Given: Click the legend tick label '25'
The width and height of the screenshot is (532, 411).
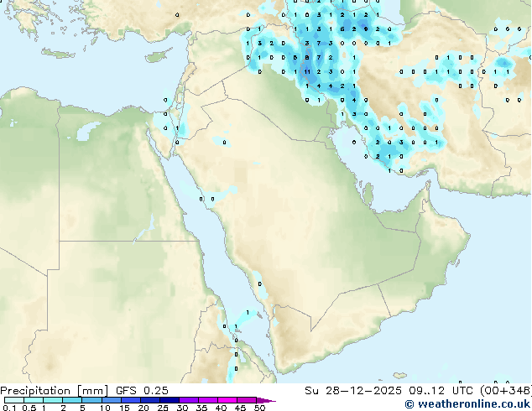Looking at the screenshot, I should point(163,408).
